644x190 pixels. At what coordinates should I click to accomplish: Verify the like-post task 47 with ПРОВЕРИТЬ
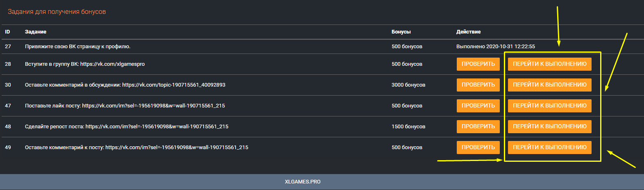478,106
